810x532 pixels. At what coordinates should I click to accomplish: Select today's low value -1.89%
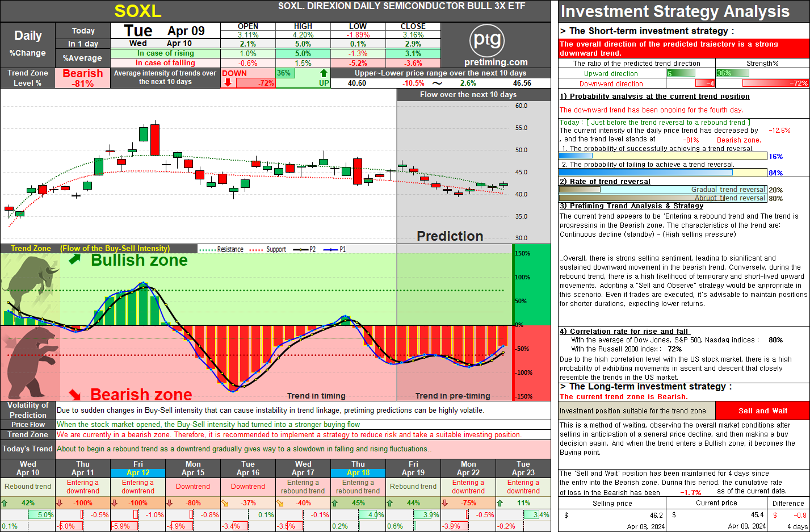[358, 35]
